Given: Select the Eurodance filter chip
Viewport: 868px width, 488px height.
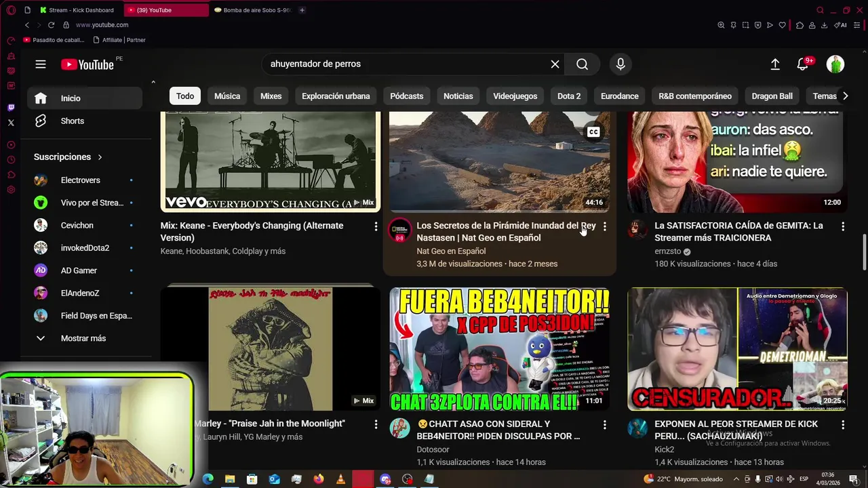Looking at the screenshot, I should click(620, 96).
